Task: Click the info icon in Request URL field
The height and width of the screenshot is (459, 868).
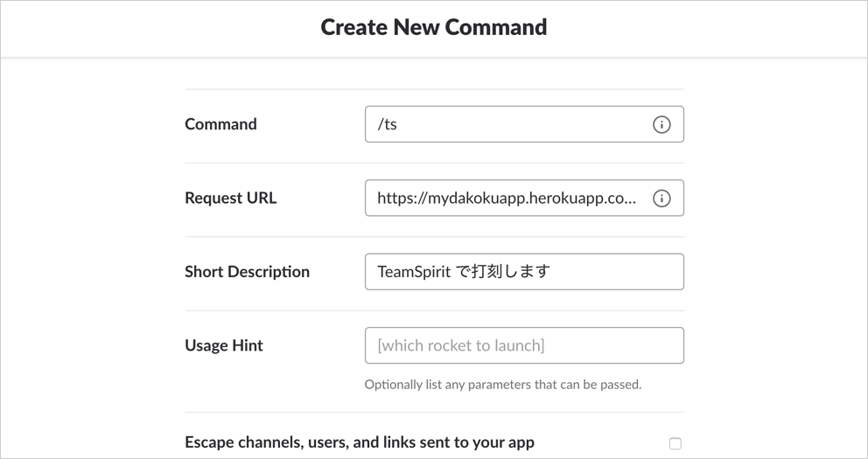Action: click(661, 198)
